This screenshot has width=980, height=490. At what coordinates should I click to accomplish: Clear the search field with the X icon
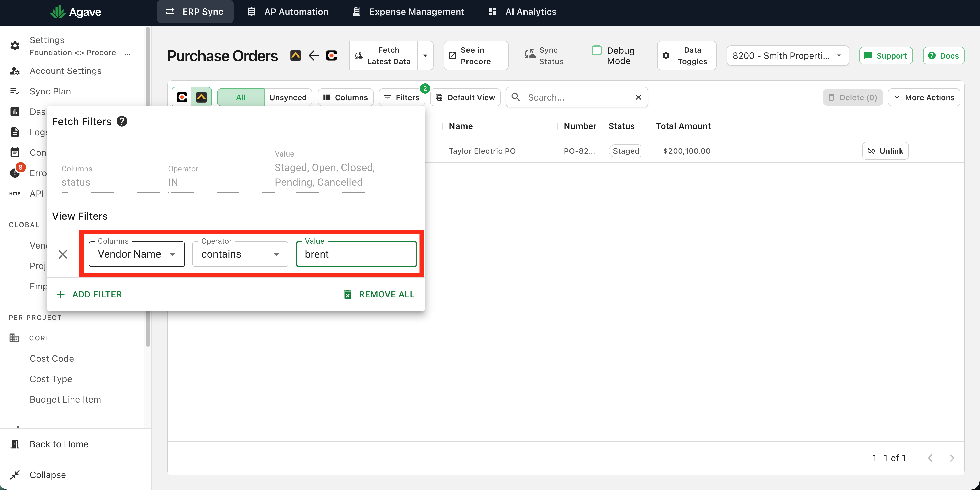[x=638, y=97]
